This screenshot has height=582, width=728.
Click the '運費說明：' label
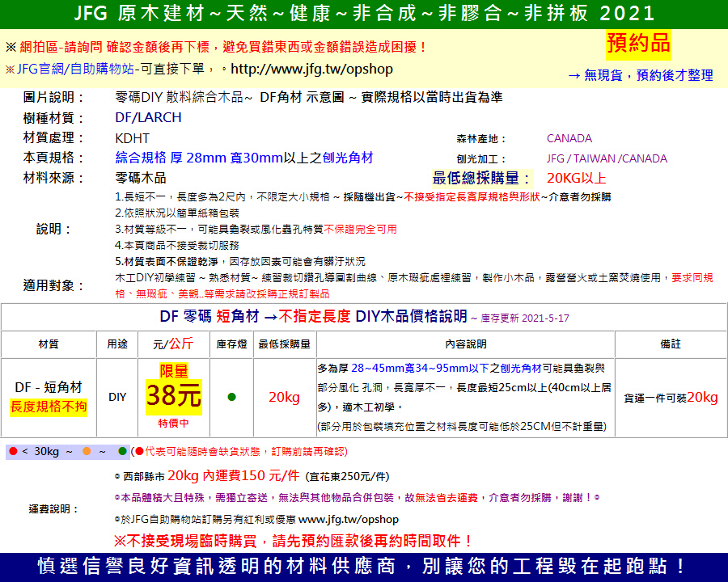click(54, 509)
